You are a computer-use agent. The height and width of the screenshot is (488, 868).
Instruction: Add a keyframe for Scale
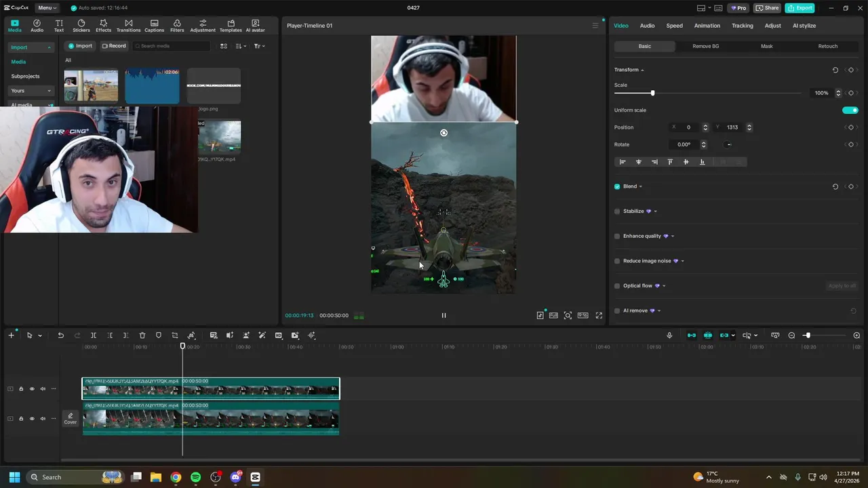pyautogui.click(x=850, y=93)
